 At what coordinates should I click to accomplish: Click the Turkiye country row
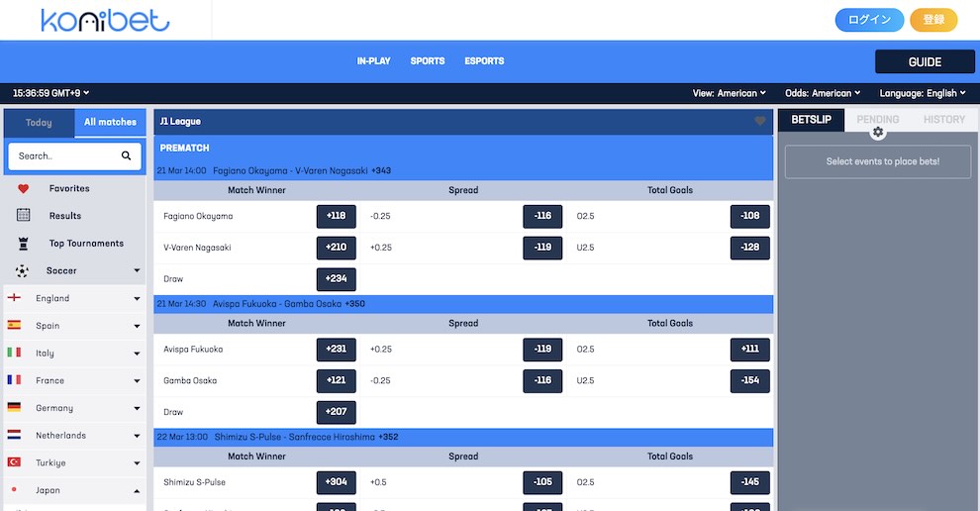coord(74,462)
